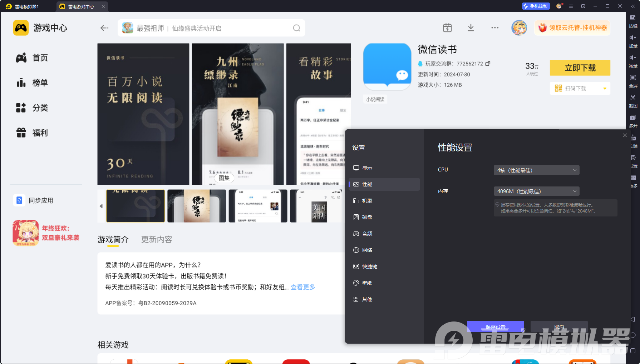
Task: Close the 雷电游戏中心 tab
Action: [x=103, y=6]
